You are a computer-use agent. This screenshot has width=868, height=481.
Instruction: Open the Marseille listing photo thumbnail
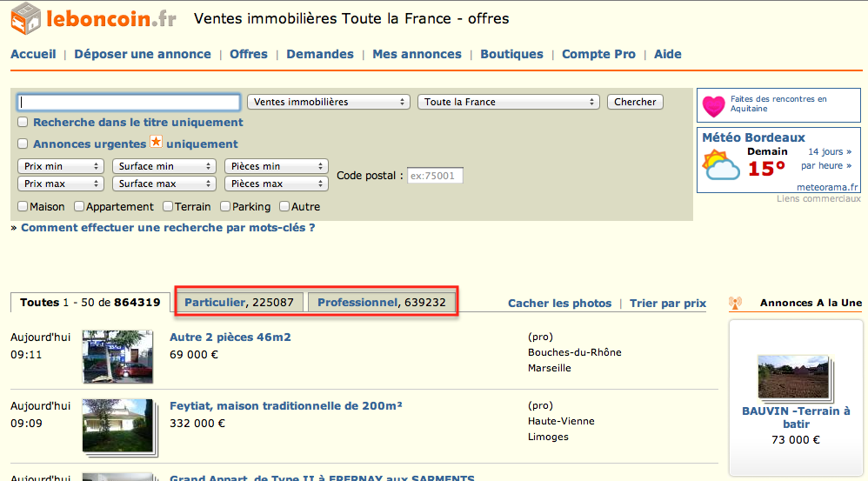(x=117, y=357)
